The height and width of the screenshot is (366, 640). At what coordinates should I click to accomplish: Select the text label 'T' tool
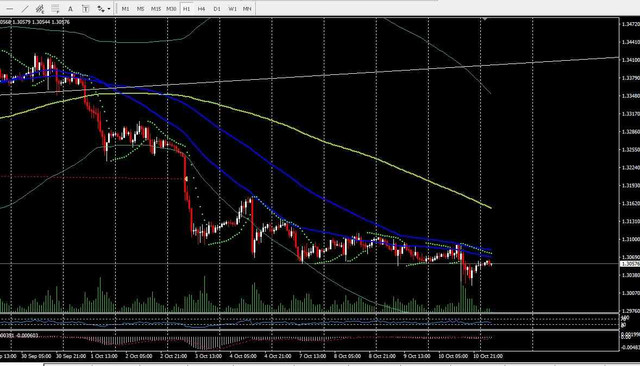tap(85, 9)
